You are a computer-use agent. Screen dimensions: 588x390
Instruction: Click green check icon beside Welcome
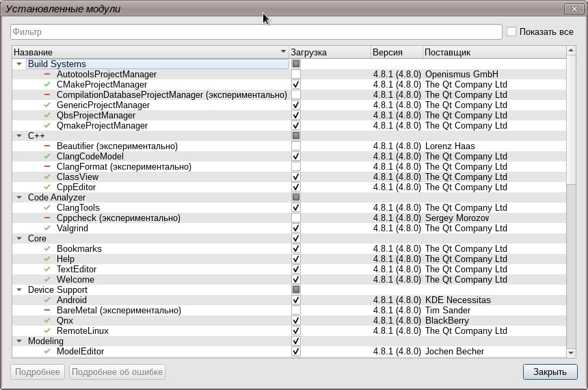point(47,279)
